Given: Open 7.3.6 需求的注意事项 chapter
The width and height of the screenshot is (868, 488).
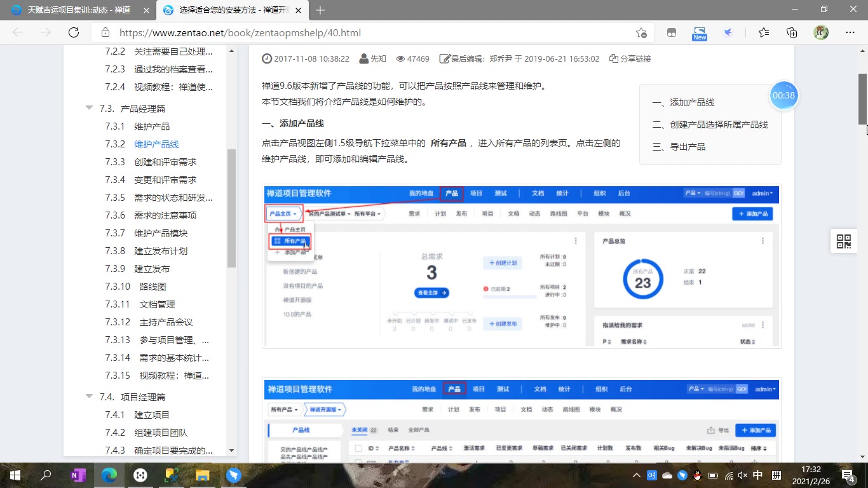Looking at the screenshot, I should 151,215.
